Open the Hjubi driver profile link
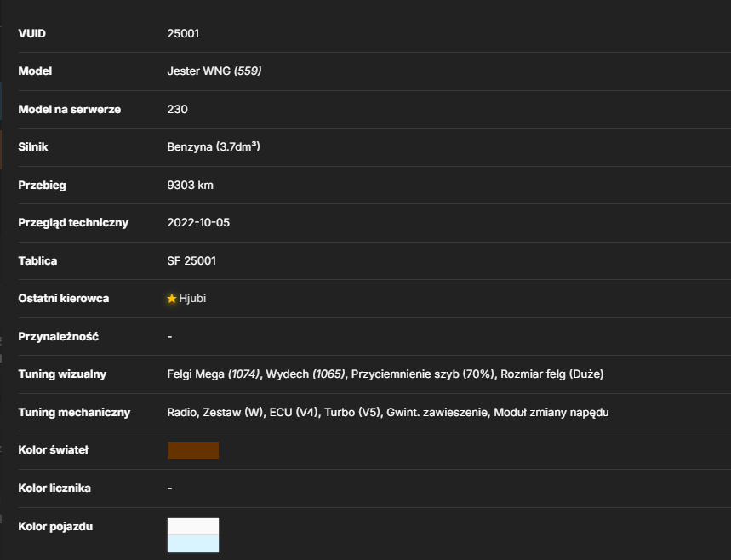731x560 pixels. pyautogui.click(x=192, y=299)
